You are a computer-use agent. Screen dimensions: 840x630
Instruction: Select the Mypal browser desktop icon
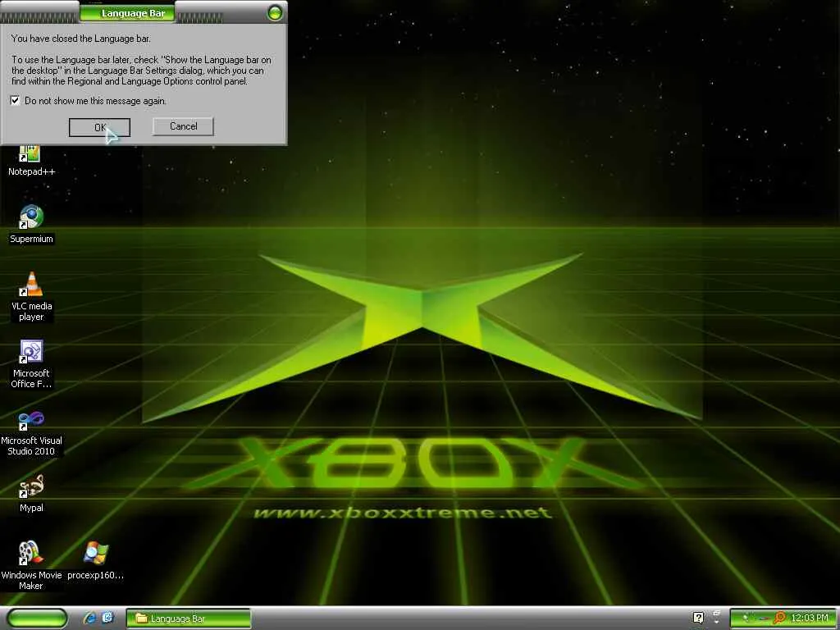coord(31,494)
